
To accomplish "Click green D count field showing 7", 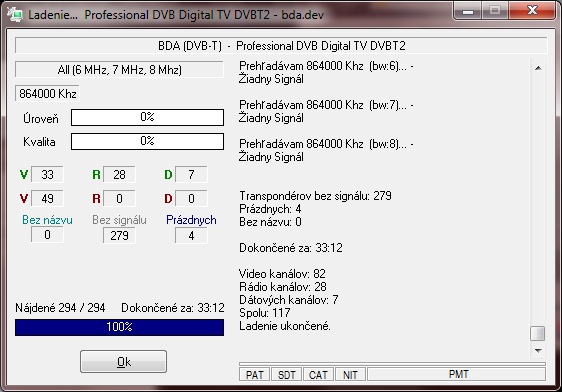I will click(x=191, y=175).
